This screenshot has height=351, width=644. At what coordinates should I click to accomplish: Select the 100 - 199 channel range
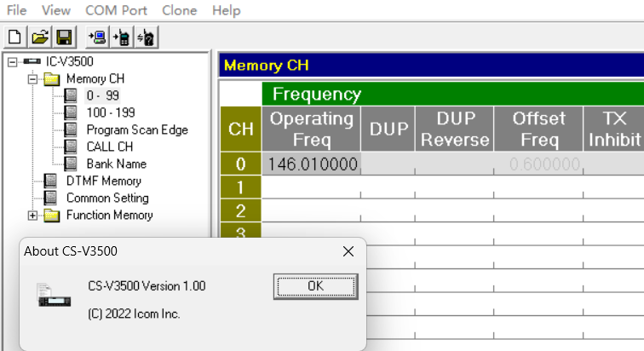(110, 112)
